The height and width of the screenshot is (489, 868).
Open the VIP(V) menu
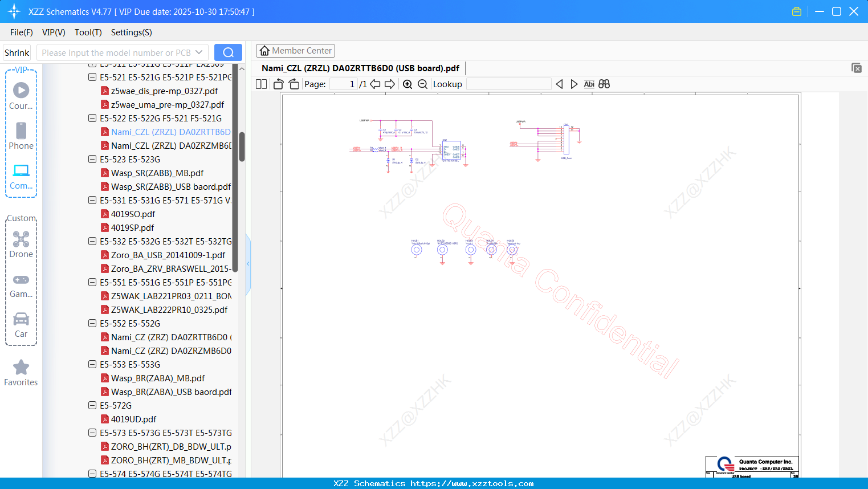(54, 32)
